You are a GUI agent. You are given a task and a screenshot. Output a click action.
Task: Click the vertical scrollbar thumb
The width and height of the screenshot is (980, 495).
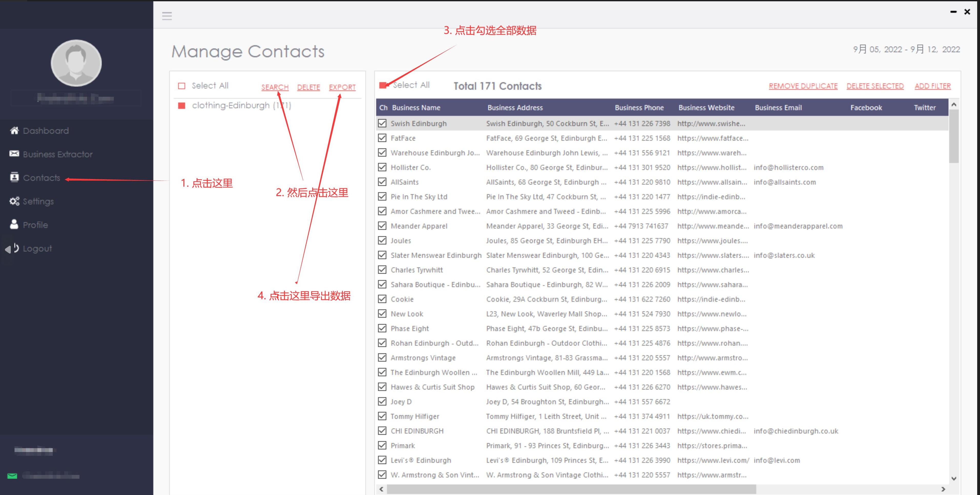click(x=954, y=136)
